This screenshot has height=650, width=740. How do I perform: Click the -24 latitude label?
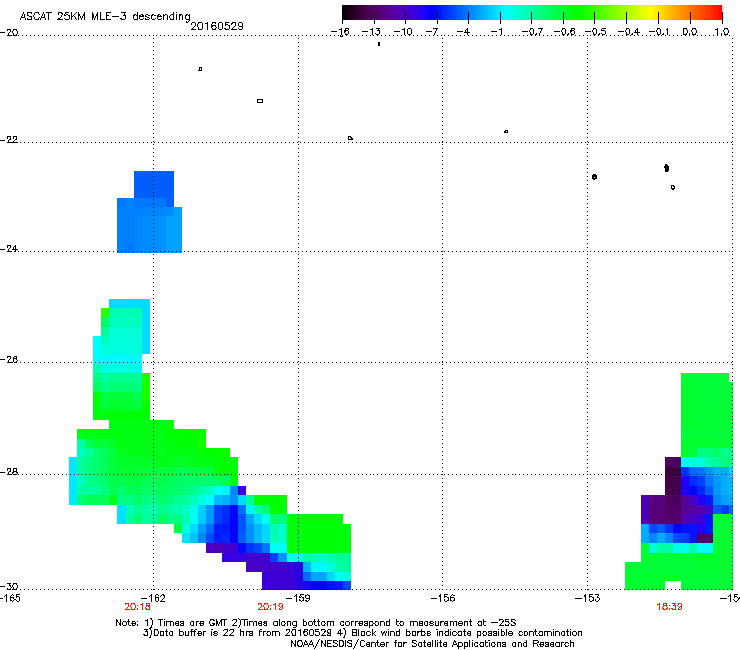pos(9,249)
